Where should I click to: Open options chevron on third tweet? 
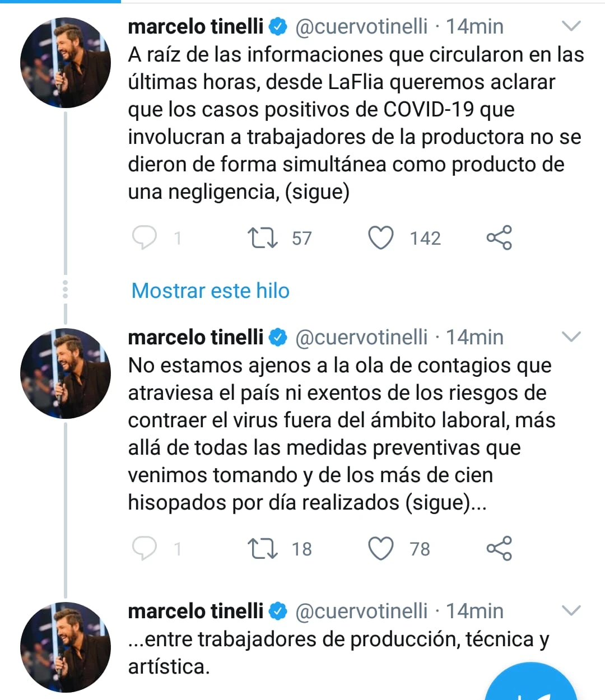pos(571,611)
